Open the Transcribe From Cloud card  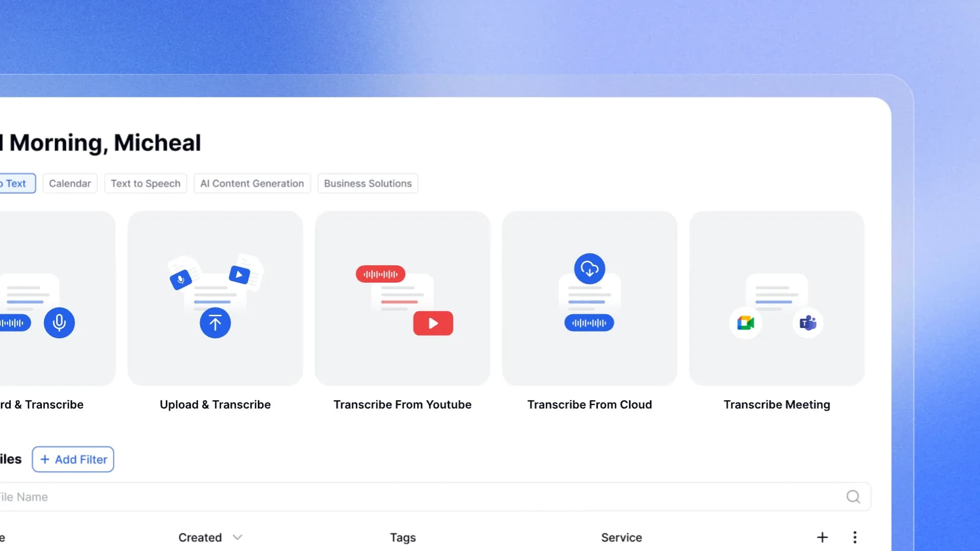point(590,298)
